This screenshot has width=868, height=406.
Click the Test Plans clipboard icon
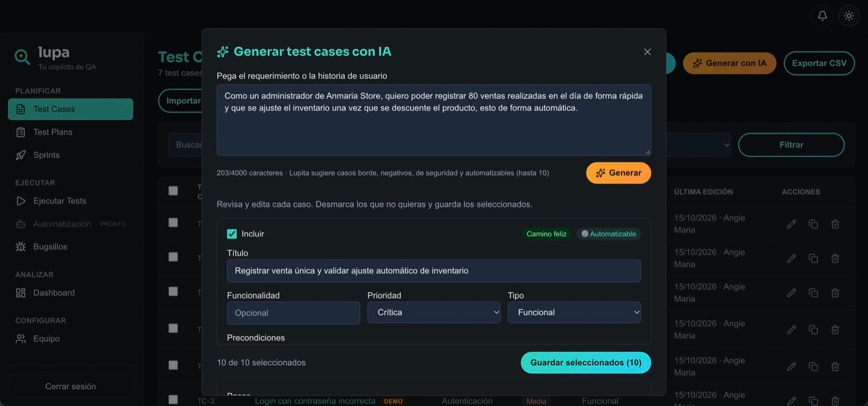(x=21, y=132)
